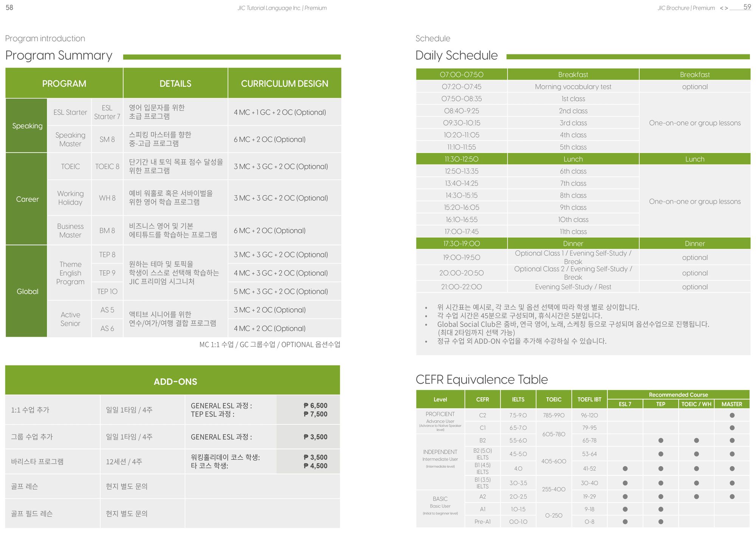Viewport: 756px width, 534px height.
Task: Click the '< >' page navigation arrows
Action: coord(723,8)
